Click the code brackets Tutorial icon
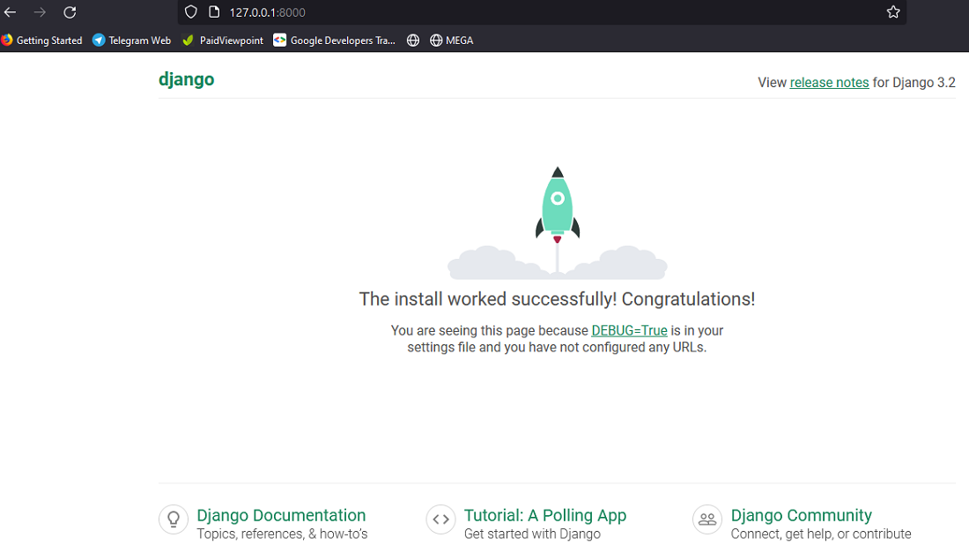 tap(440, 519)
